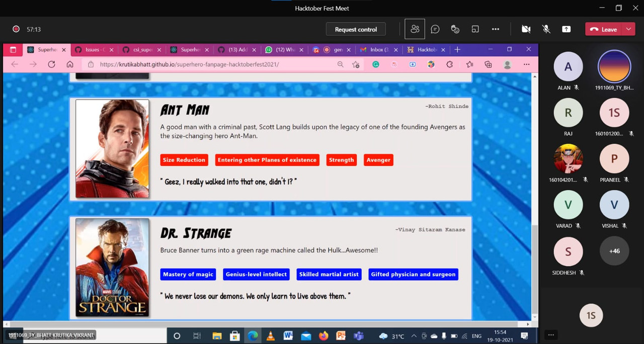Screen dimensions: 644x344
Task: Click Entering other Planes of existence tag
Action: click(267, 160)
